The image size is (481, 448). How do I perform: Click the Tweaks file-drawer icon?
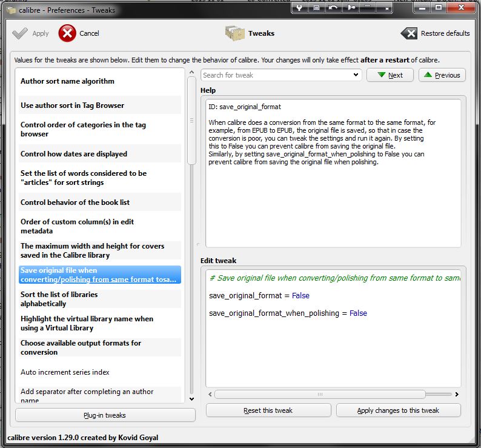[x=234, y=33]
